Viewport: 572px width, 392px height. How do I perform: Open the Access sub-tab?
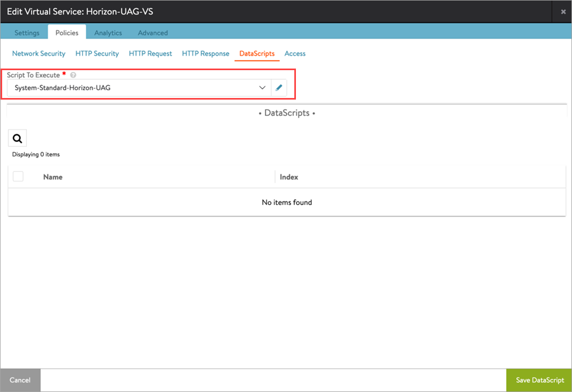(x=295, y=54)
